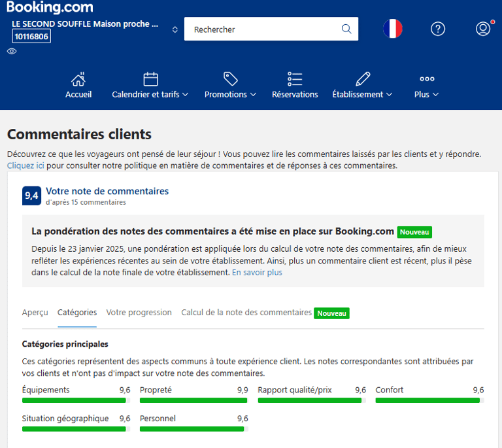Click the Confort score bar
The height and width of the screenshot is (448, 502).
coord(429,400)
